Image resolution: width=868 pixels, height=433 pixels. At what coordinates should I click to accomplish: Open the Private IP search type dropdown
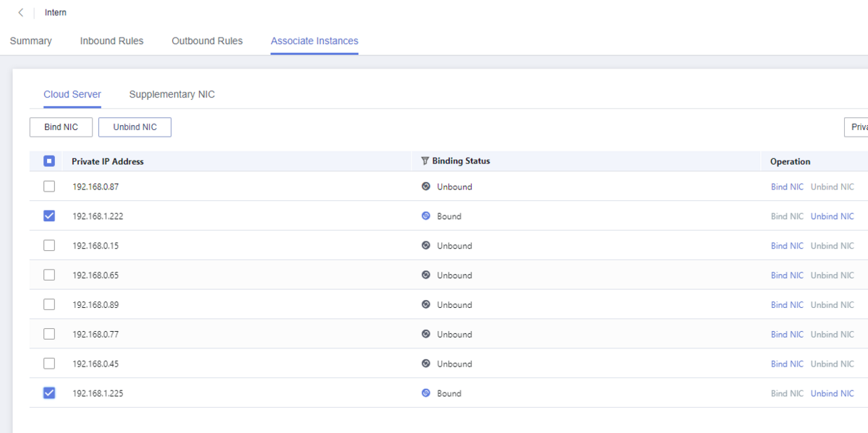click(857, 127)
